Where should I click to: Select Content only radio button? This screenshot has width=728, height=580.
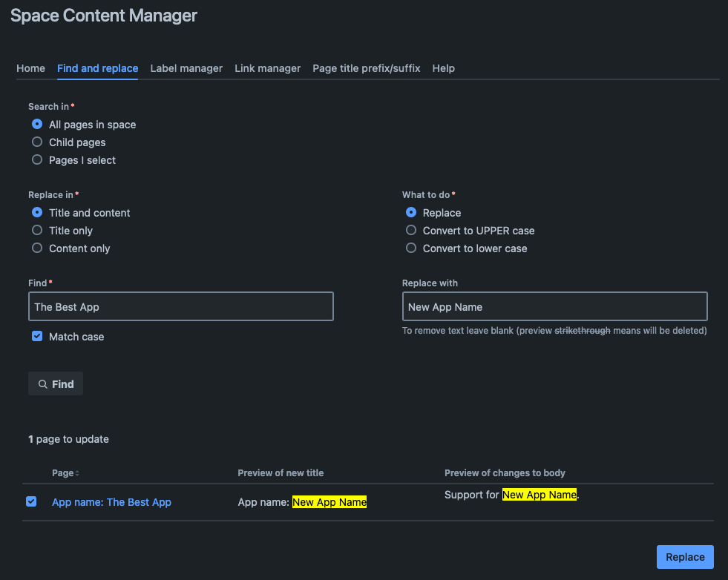pyautogui.click(x=37, y=248)
